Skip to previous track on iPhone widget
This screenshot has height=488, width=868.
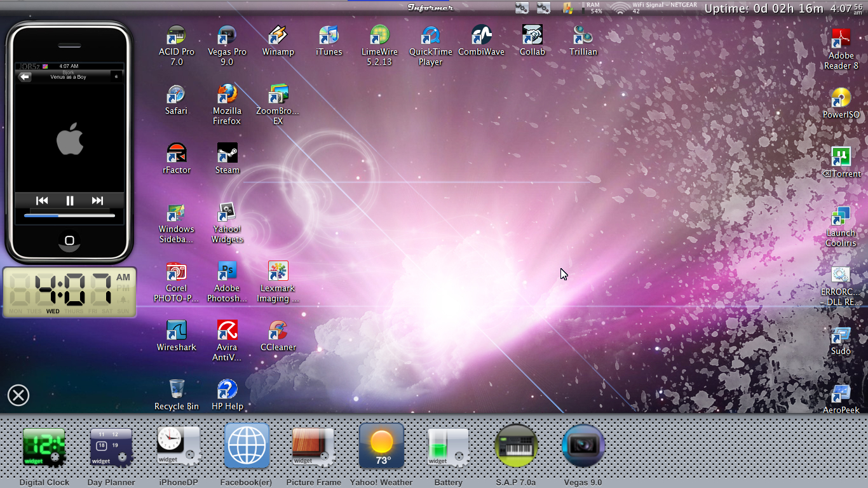pyautogui.click(x=42, y=201)
